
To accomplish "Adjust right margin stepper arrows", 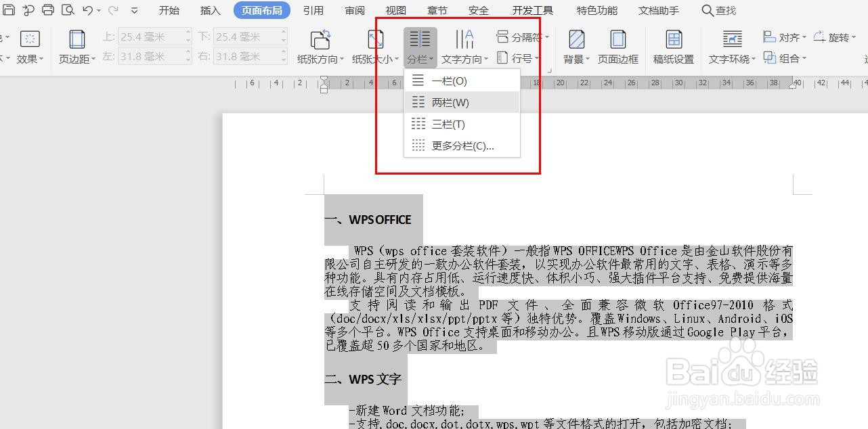I will coord(284,57).
